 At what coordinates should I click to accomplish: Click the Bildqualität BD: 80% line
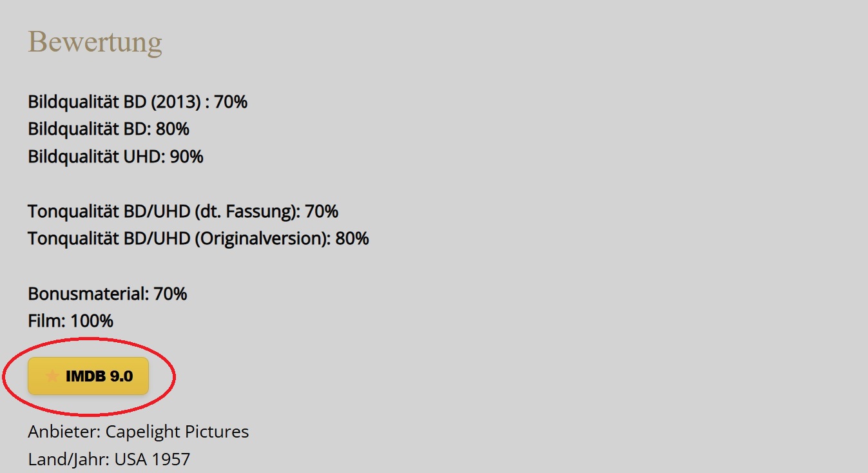(x=108, y=129)
